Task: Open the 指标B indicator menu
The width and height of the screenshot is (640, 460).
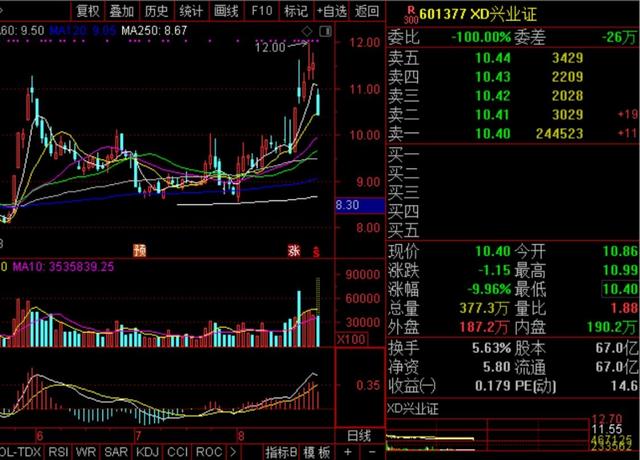Action: coord(281,452)
